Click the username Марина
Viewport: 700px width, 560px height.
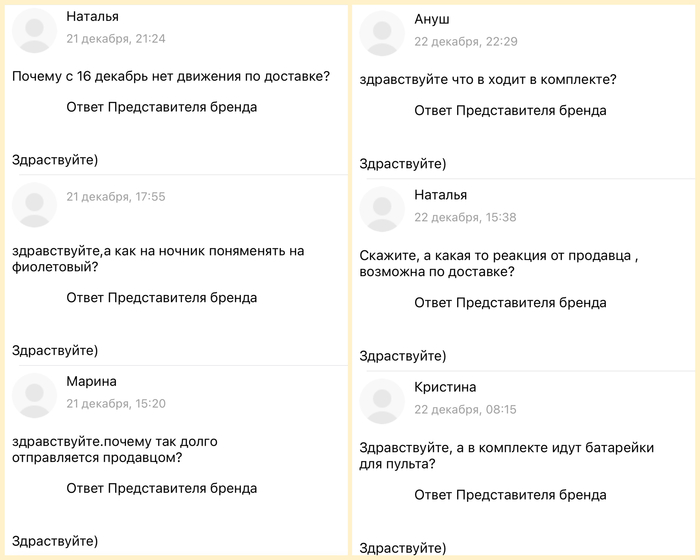(91, 381)
